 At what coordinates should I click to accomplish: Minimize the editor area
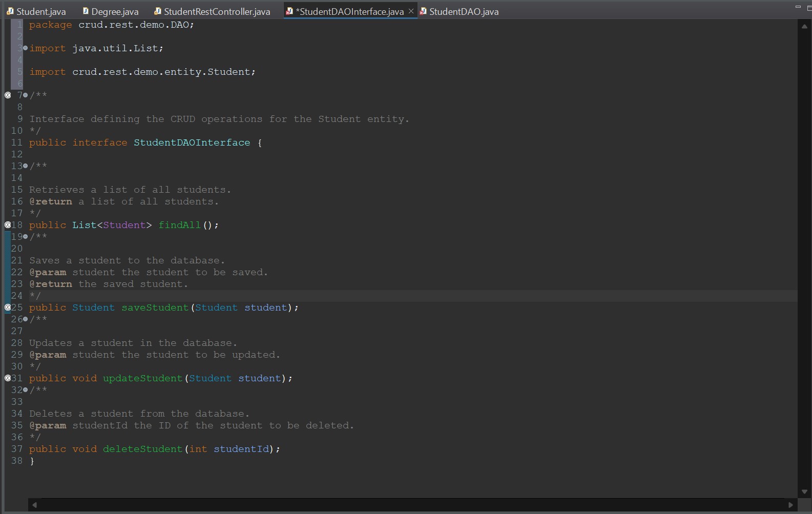click(798, 7)
